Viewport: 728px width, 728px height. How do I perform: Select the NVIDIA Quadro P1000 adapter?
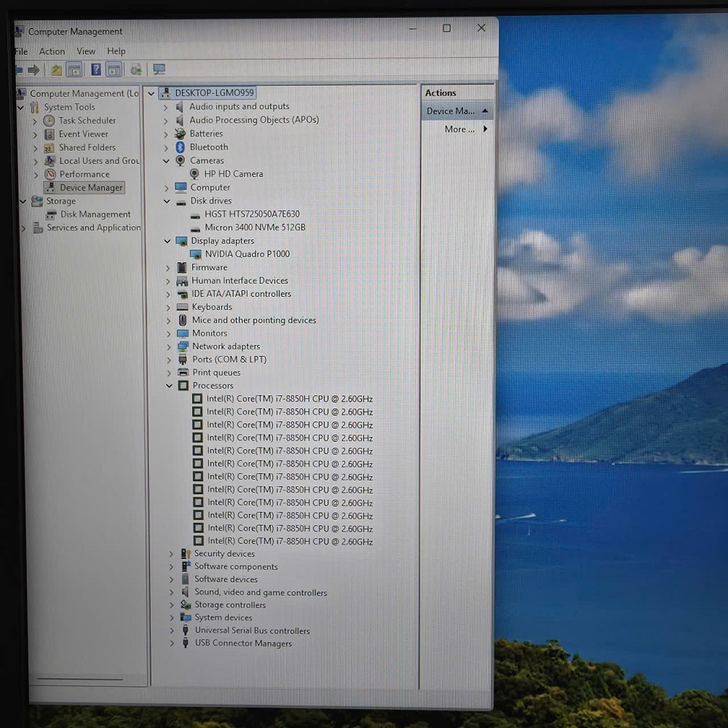(247, 254)
